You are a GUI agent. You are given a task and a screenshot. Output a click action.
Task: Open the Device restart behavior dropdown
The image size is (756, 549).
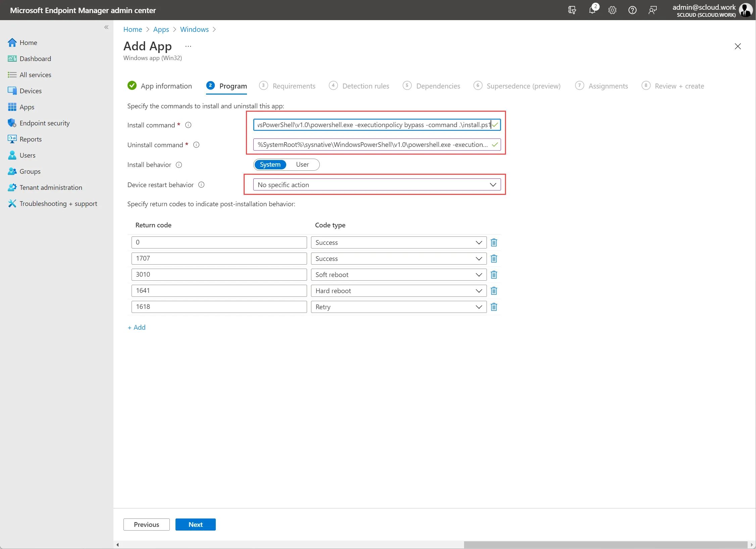click(x=377, y=185)
